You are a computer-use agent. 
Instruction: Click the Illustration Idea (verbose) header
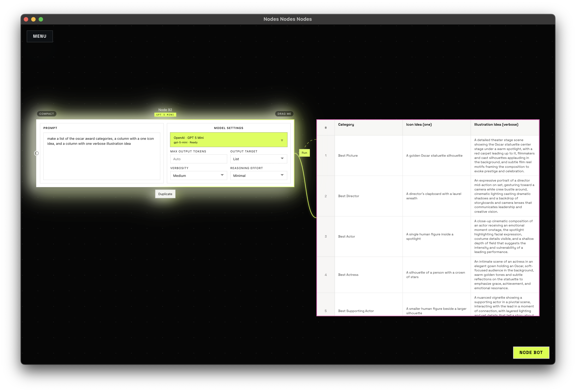point(496,125)
